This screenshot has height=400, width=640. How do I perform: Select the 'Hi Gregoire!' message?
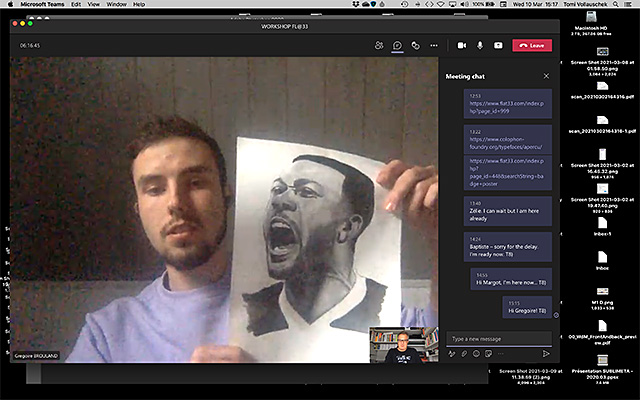click(x=527, y=307)
